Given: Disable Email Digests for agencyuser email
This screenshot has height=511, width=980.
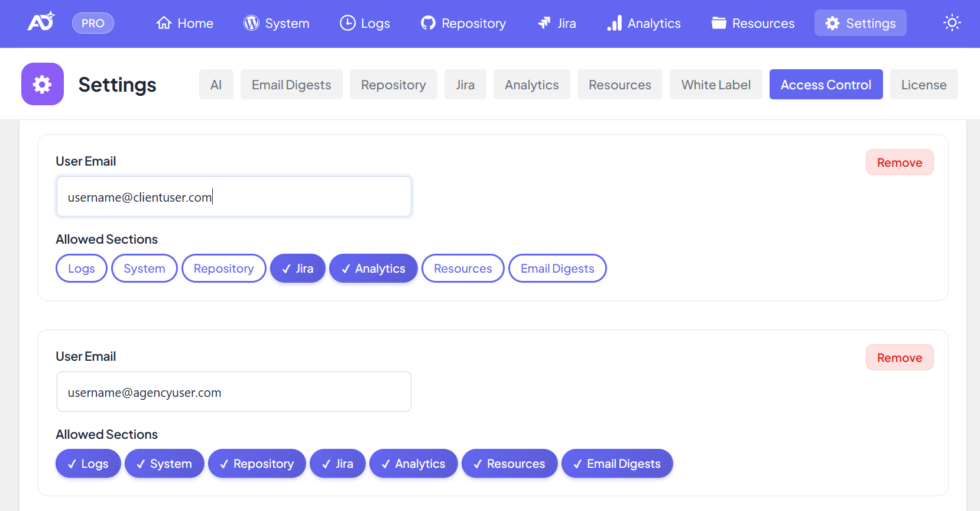Looking at the screenshot, I should (617, 464).
